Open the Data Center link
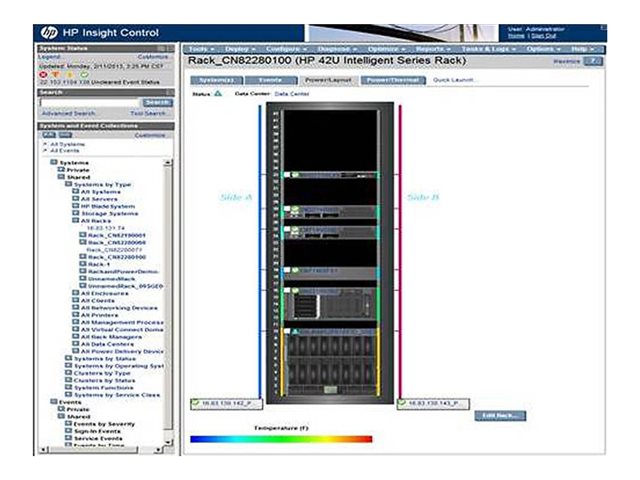The image size is (640, 480). tap(292, 94)
